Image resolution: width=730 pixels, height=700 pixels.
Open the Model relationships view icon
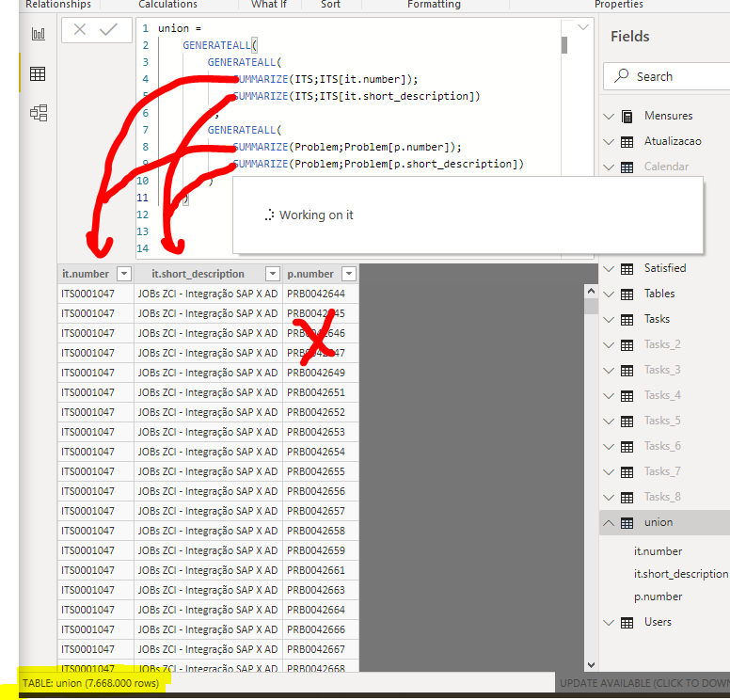pyautogui.click(x=39, y=113)
